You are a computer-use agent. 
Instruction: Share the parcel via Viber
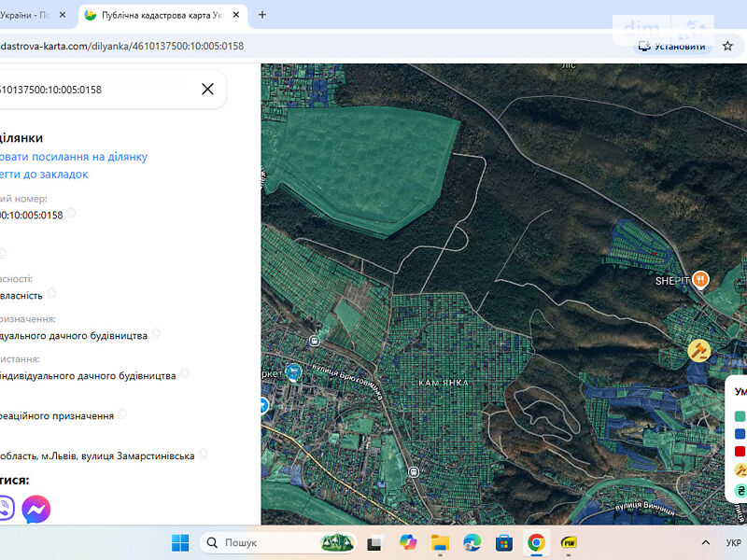pos(5,509)
